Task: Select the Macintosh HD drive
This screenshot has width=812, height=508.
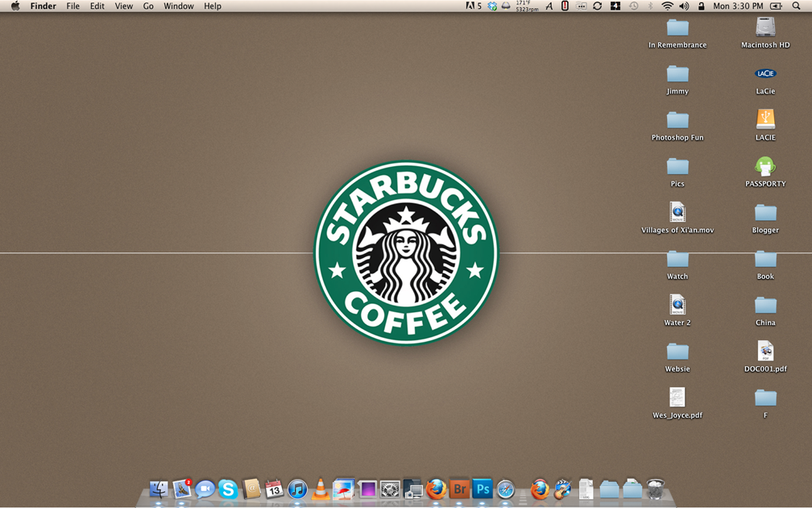Action: point(765,27)
